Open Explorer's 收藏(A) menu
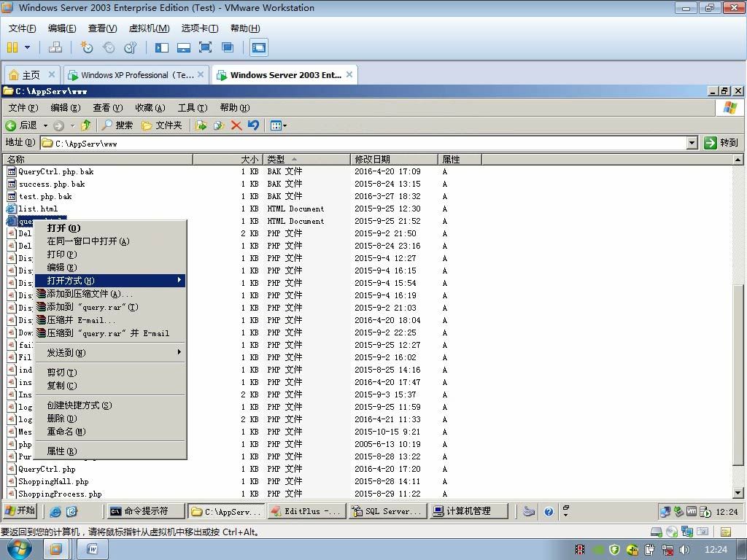747x560 pixels. [150, 108]
